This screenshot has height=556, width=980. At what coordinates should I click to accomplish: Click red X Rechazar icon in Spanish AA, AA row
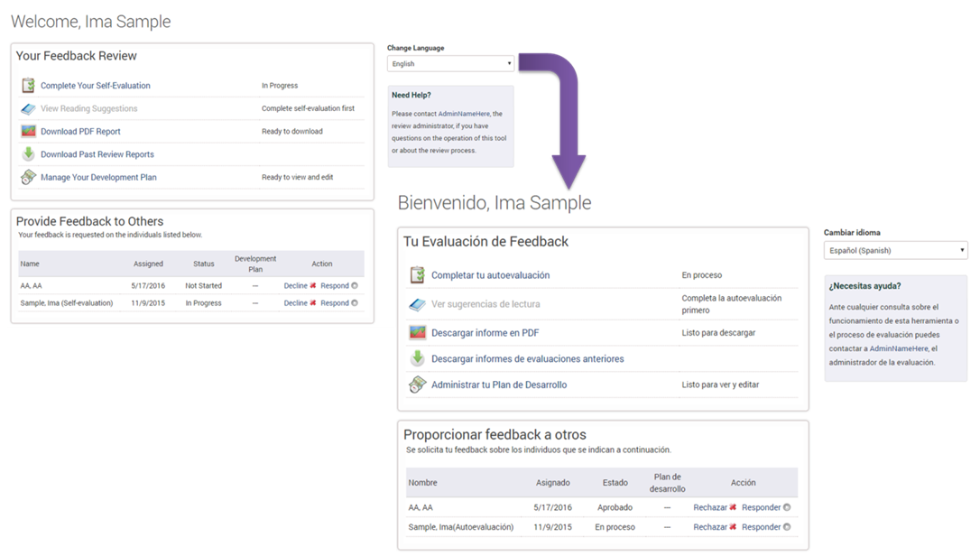point(733,507)
